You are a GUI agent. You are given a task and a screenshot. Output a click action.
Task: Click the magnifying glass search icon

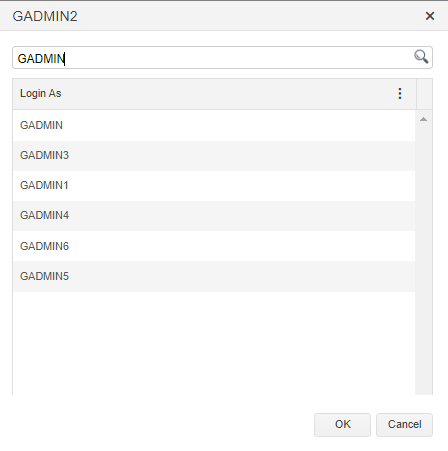pyautogui.click(x=421, y=57)
